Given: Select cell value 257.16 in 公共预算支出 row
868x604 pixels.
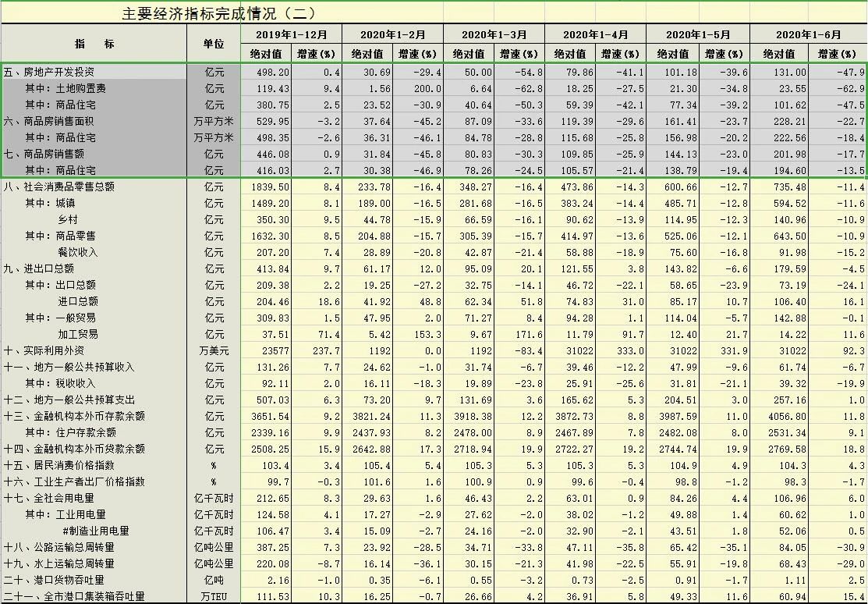Looking at the screenshot, I should 790,400.
